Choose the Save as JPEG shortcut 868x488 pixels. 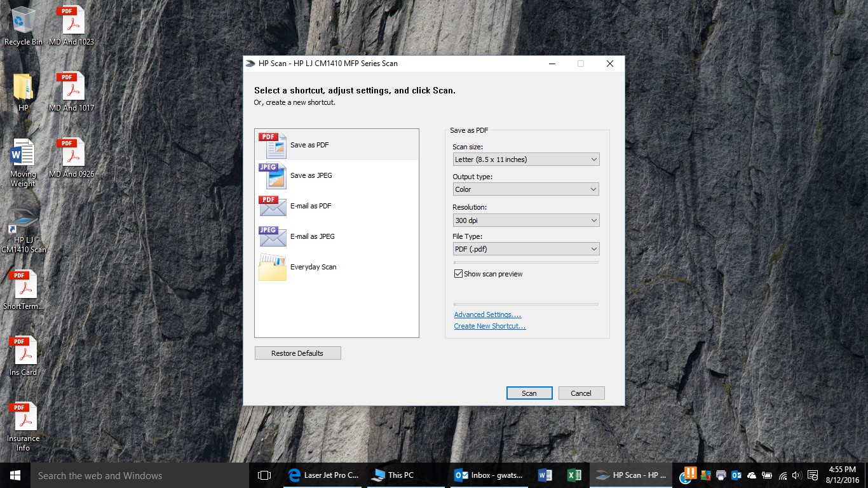337,175
